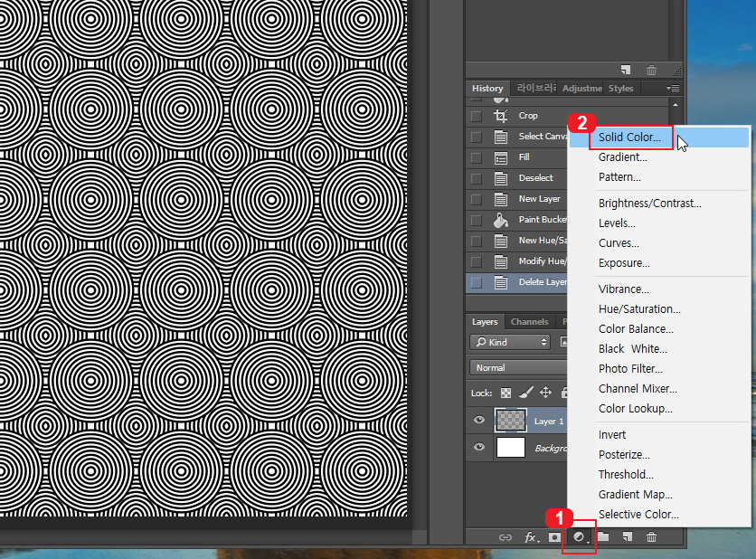The image size is (756, 559).
Task: Add Invert adjustment layer
Action: [659, 434]
